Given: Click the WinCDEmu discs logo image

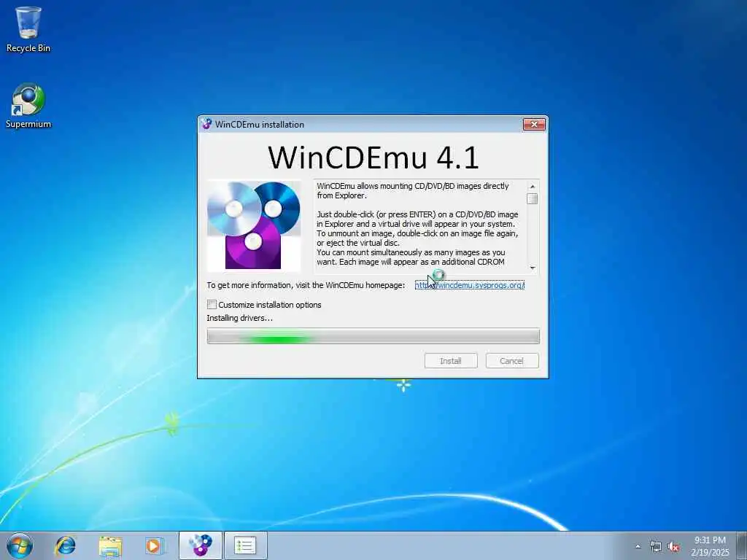Looking at the screenshot, I should click(x=253, y=225).
